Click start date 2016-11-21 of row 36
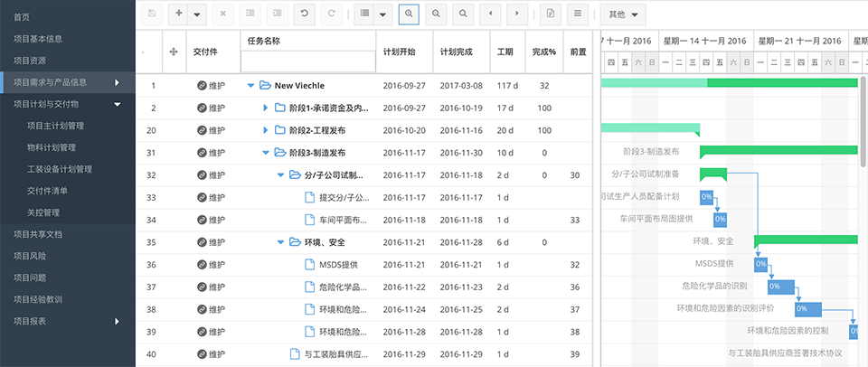868x367 pixels. 404,265
